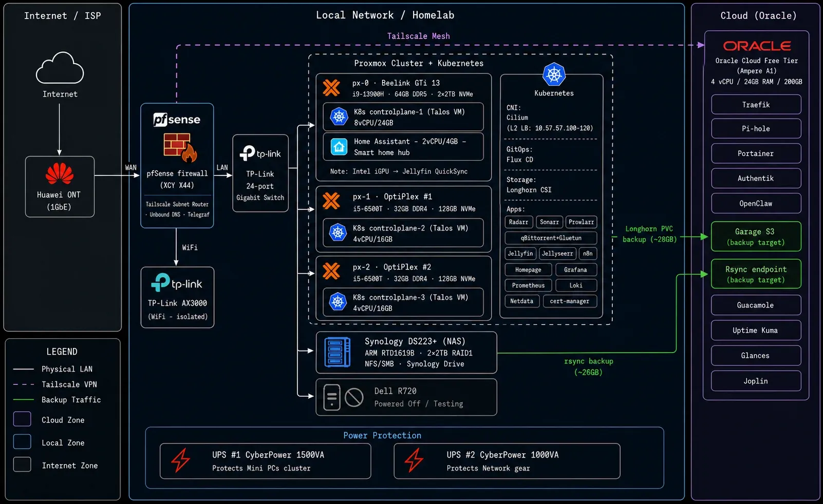The width and height of the screenshot is (823, 504).
Task: Click the cert-manager app tag
Action: coord(570,301)
